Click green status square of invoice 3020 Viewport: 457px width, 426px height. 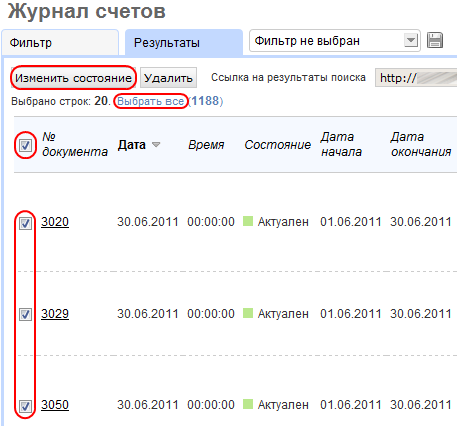tap(248, 221)
